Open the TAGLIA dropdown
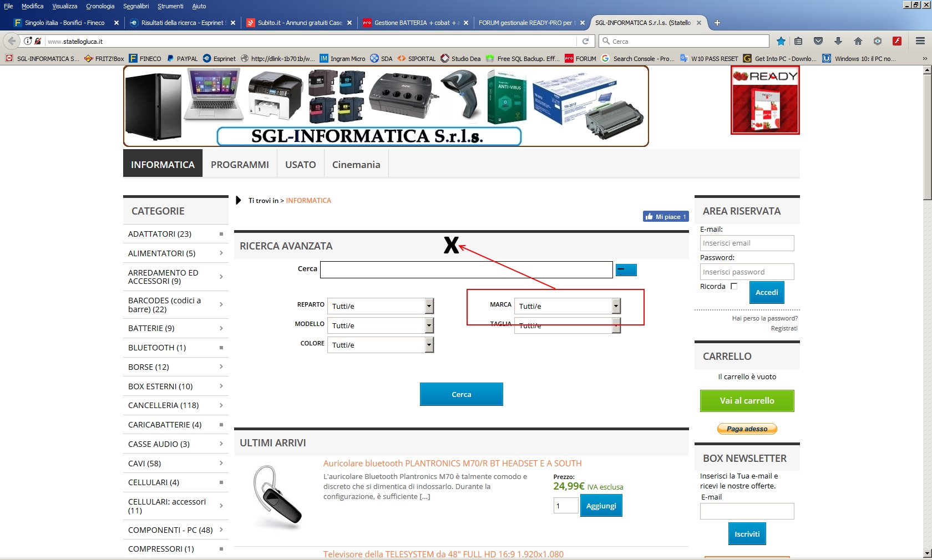Screen dimensions: 932x560 [x=568, y=325]
